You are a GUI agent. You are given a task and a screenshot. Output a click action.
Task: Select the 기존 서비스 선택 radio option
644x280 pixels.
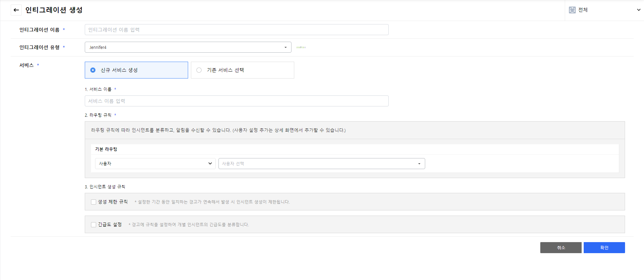(x=199, y=70)
